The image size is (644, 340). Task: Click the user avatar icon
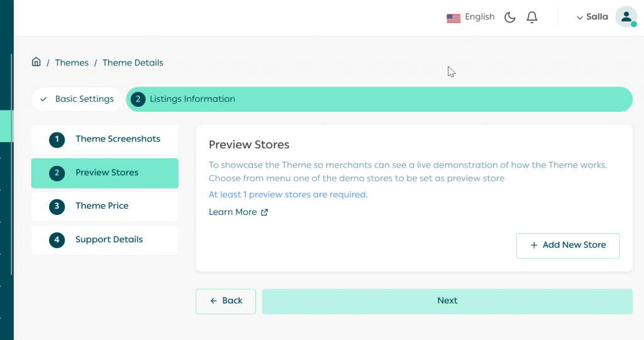(626, 18)
